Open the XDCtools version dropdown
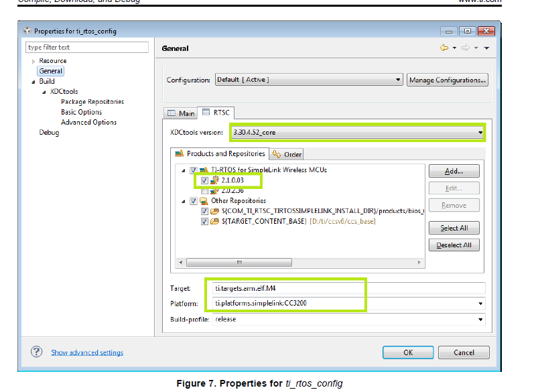 357,132
